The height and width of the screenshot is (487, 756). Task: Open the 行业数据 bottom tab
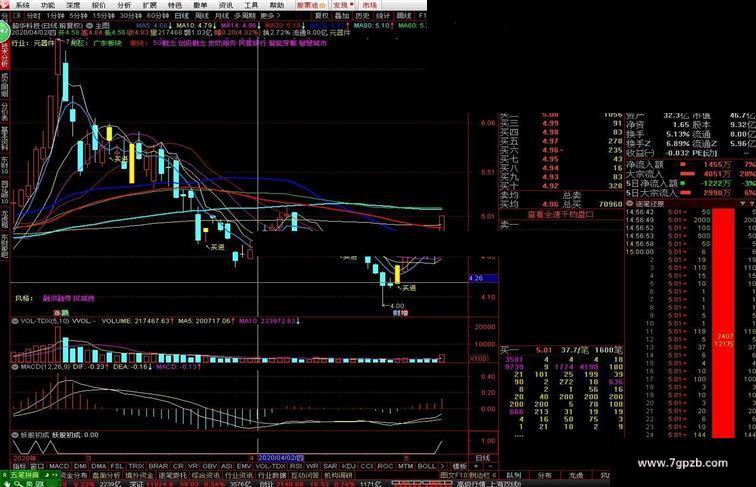pyautogui.click(x=271, y=475)
